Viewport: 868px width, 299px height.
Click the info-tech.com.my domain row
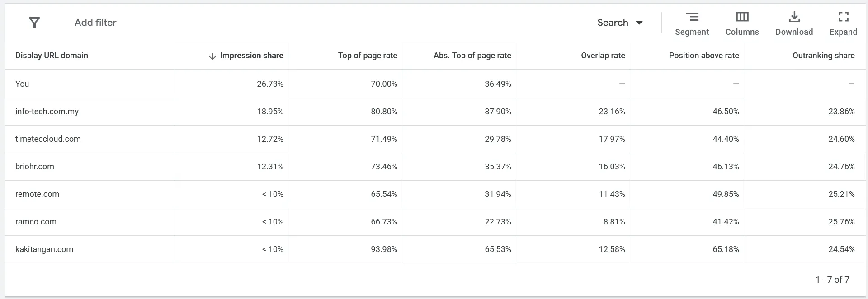tap(47, 111)
